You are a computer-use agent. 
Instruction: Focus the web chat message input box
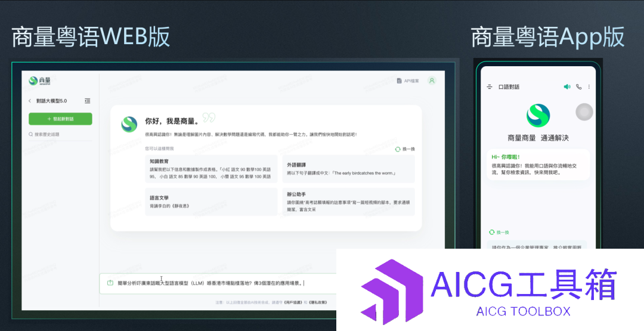tap(218, 283)
